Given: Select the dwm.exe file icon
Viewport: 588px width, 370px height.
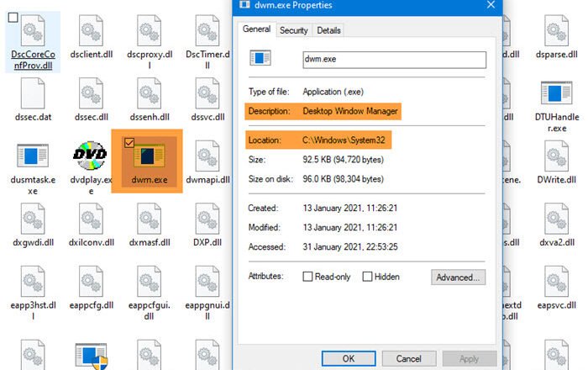Looking at the screenshot, I should (150, 156).
